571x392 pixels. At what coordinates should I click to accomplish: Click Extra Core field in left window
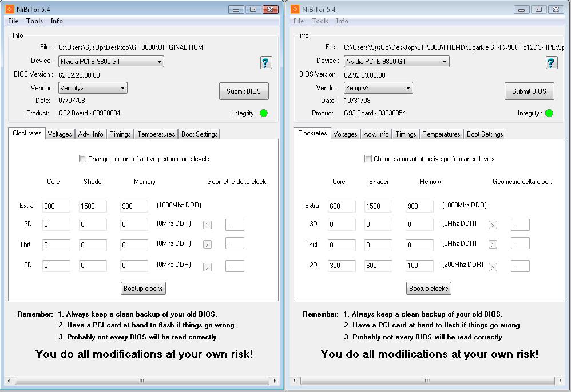click(56, 206)
